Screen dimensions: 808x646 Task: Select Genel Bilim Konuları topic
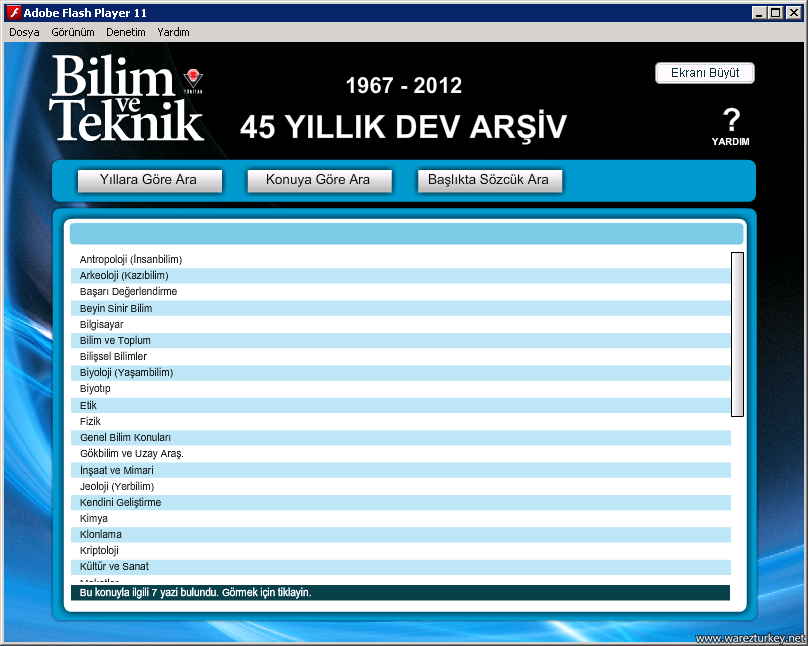[x=401, y=438]
